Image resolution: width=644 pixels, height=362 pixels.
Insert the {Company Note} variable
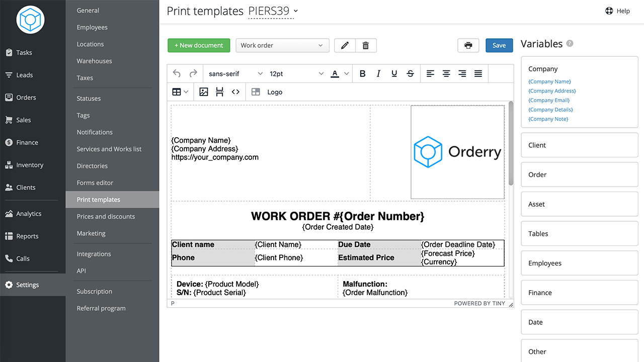click(x=548, y=119)
